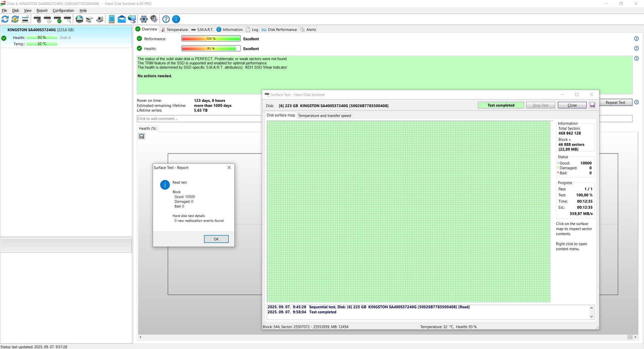Click the speaker sound toolbar icon
This screenshot has height=349, width=644.
154,19
